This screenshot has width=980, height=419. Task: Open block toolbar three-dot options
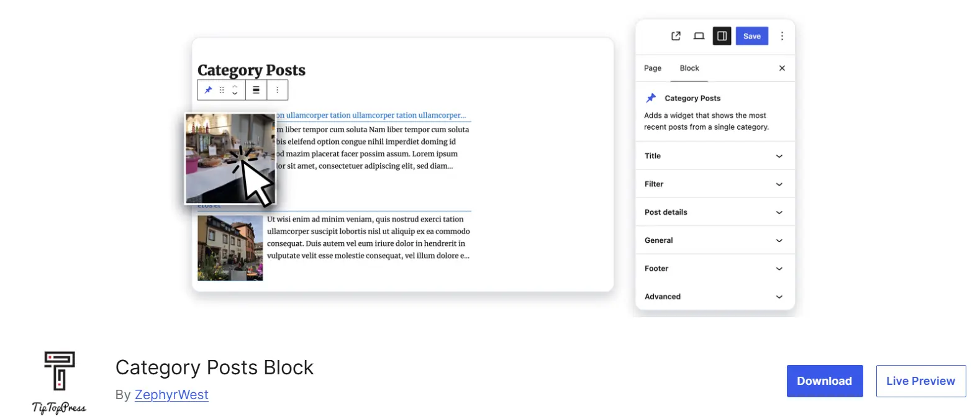(x=278, y=90)
